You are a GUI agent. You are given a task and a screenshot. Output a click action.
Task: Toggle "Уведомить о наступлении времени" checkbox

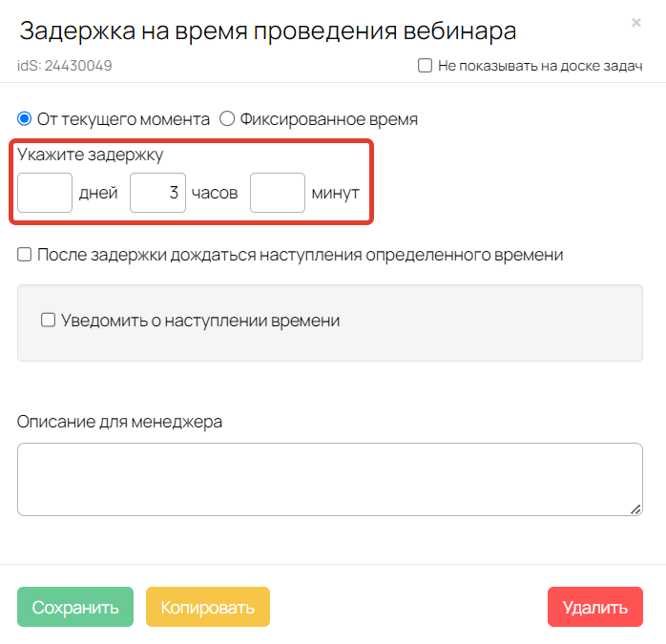click(x=49, y=321)
